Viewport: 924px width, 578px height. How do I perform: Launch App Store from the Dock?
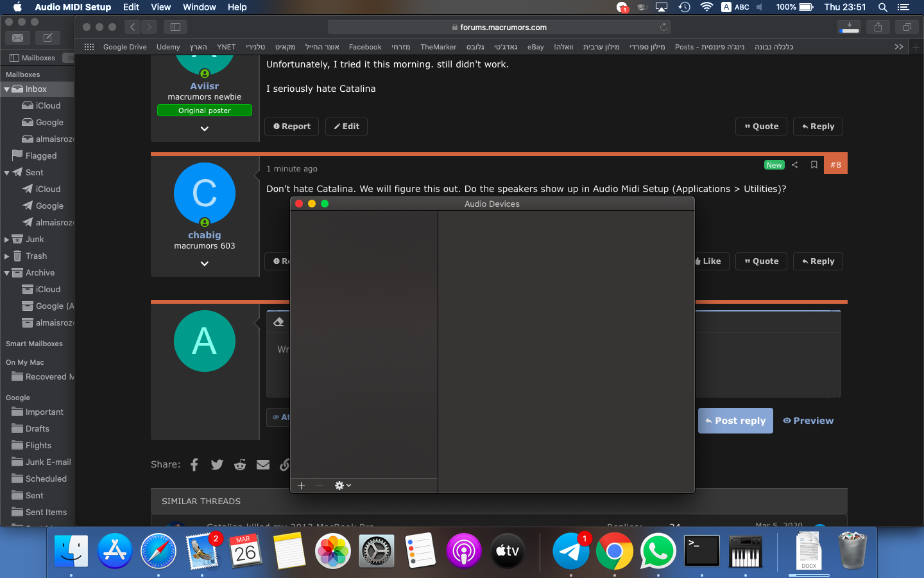(x=115, y=551)
